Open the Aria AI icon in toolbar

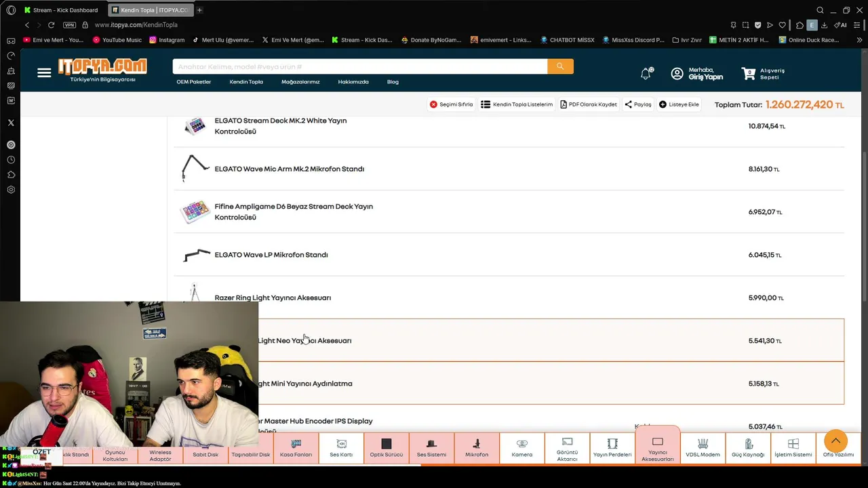tap(841, 25)
